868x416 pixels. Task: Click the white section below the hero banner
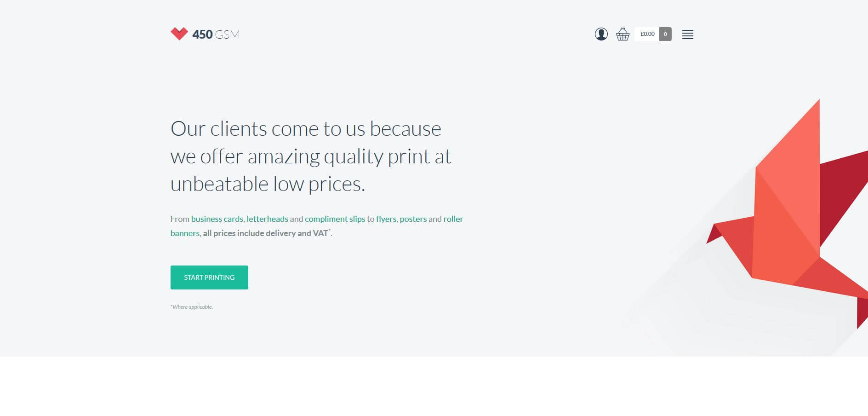click(434, 387)
